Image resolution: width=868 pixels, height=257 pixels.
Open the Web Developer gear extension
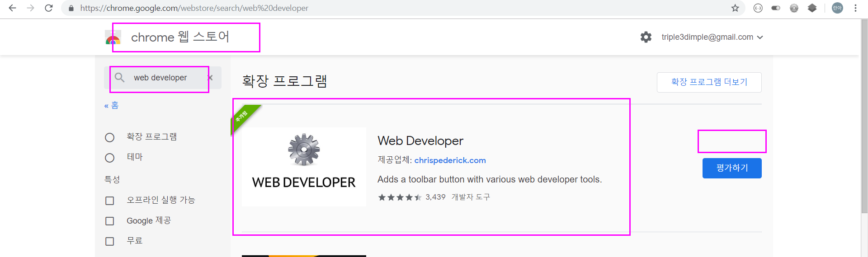click(x=794, y=8)
